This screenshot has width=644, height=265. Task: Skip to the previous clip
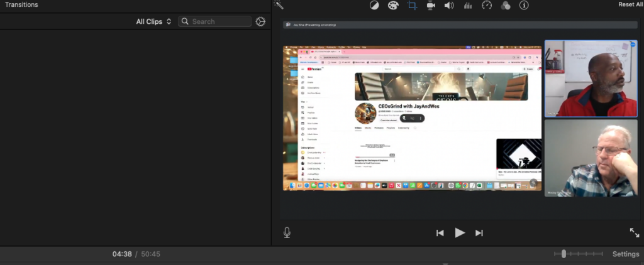pos(440,233)
